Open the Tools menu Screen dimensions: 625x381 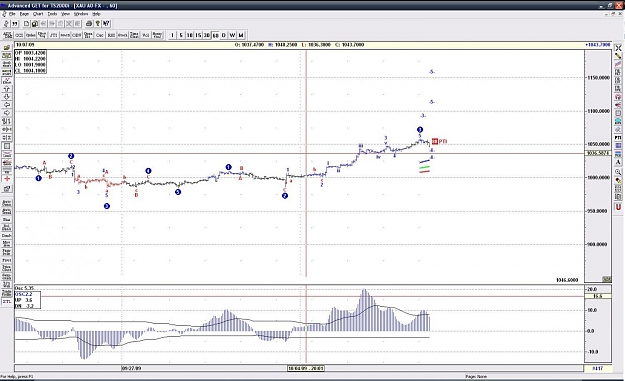[52, 14]
